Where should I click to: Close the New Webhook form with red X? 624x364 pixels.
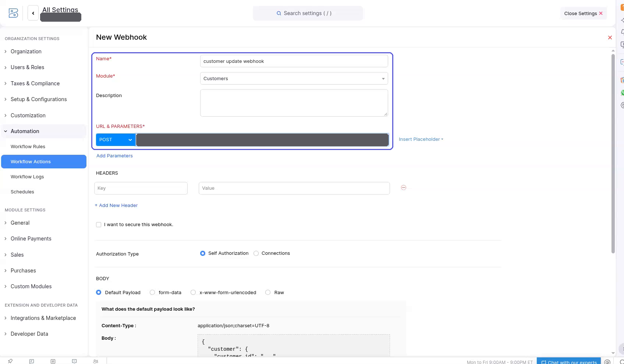(610, 38)
